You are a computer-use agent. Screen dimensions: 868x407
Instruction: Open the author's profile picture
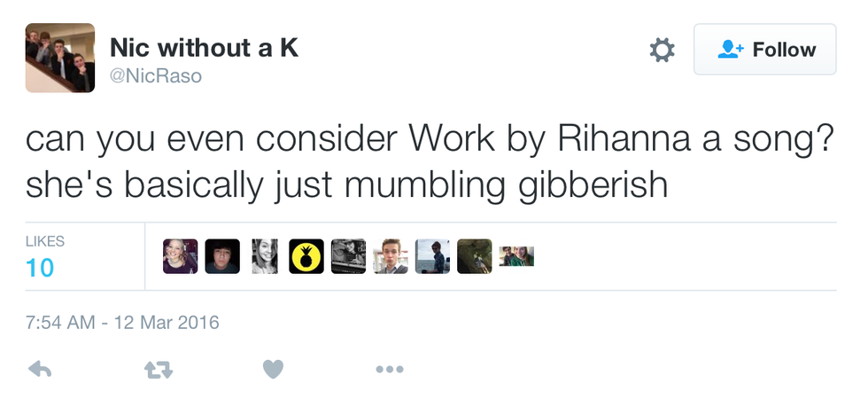tap(60, 58)
